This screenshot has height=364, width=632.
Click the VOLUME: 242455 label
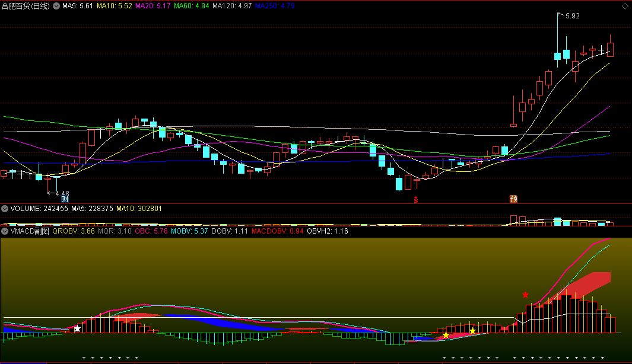click(39, 209)
